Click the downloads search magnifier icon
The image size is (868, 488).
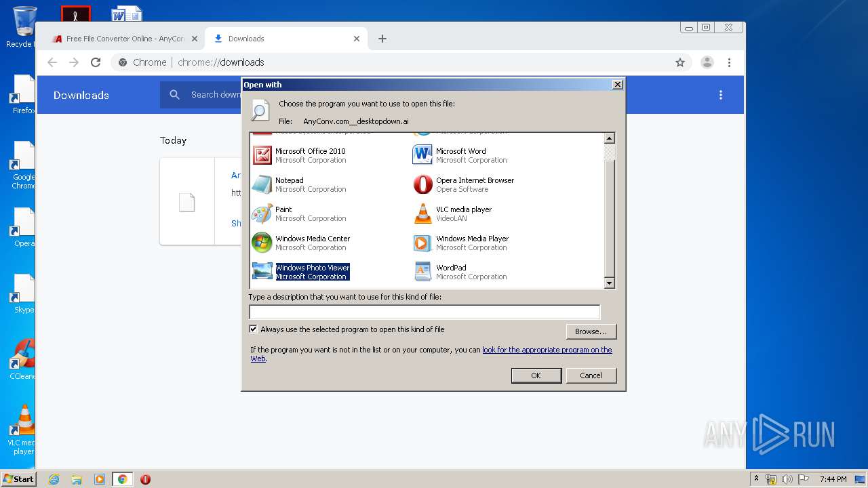click(x=175, y=95)
